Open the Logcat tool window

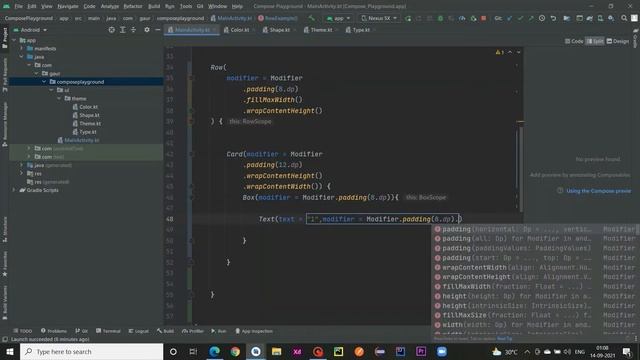click(138, 331)
